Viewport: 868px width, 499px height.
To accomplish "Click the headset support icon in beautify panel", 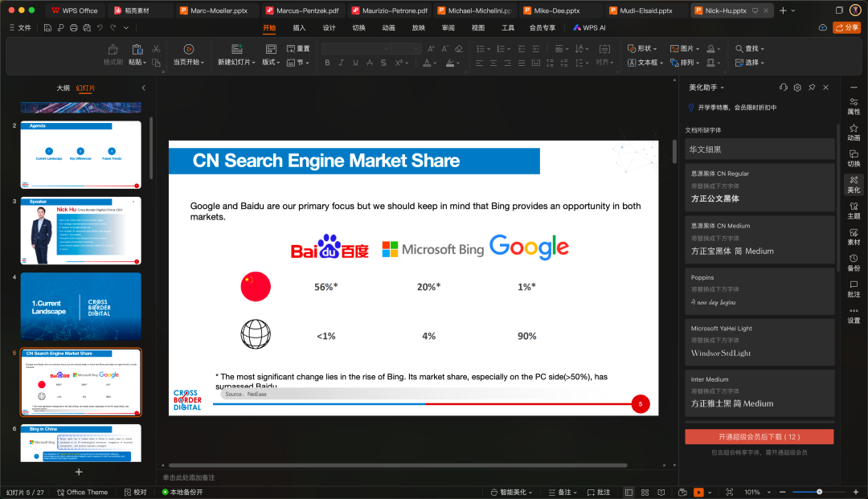I will point(783,88).
